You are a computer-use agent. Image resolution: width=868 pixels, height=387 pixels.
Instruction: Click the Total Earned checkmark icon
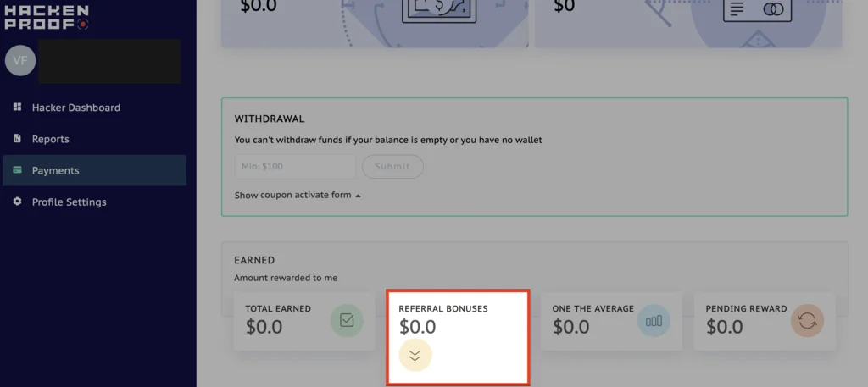(347, 321)
